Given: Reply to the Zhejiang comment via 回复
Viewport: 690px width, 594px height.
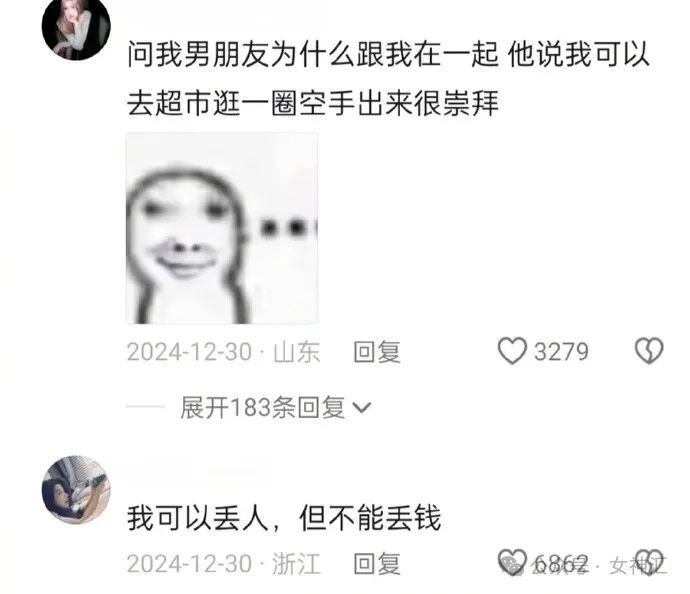Looking at the screenshot, I should coord(377,564).
